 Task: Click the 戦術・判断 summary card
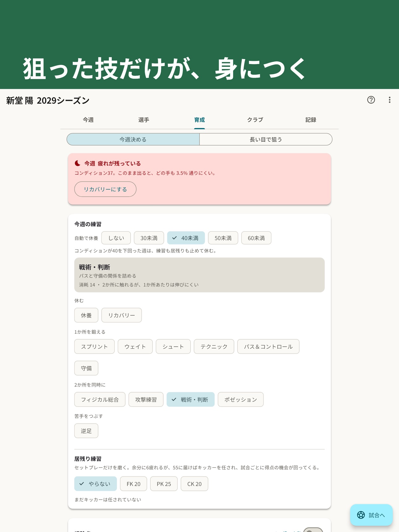point(199,275)
